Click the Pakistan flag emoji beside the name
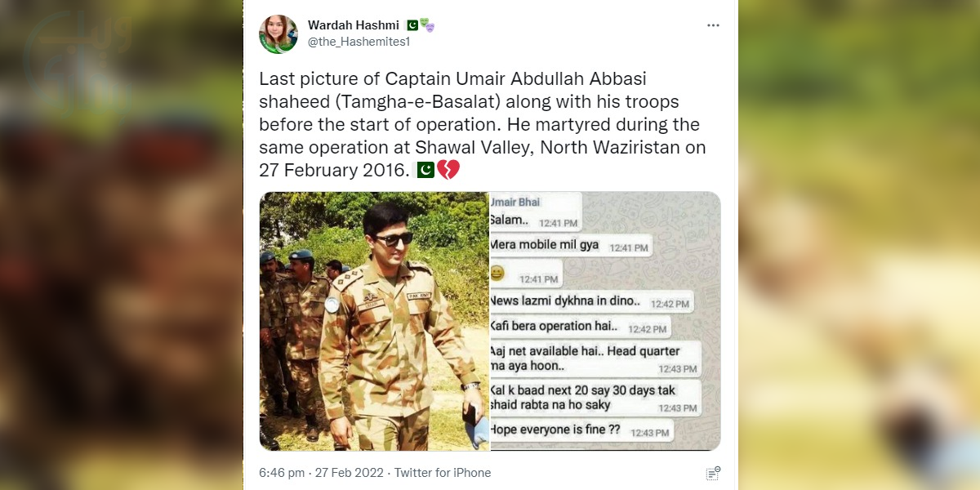Screen dimensions: 980x490 point(412,25)
